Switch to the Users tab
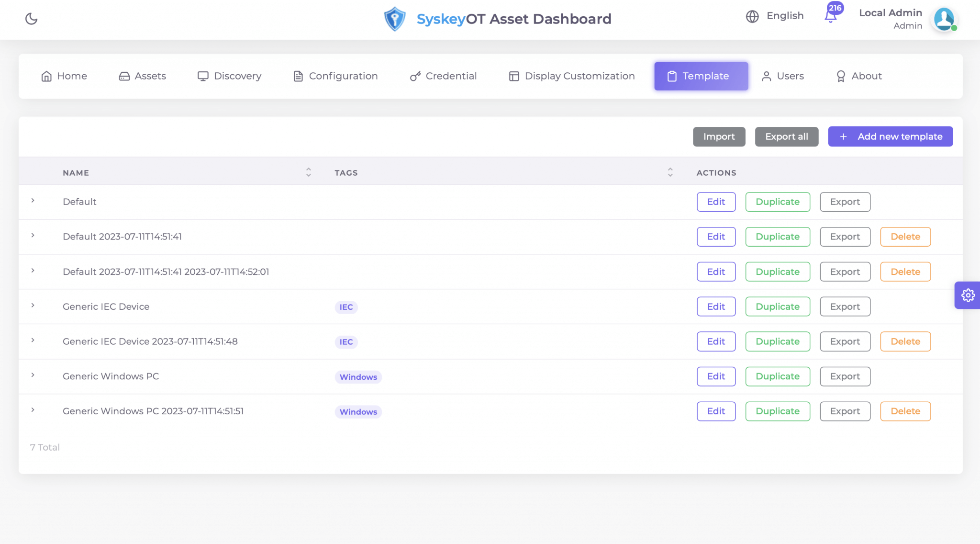The width and height of the screenshot is (980, 544). pos(783,76)
